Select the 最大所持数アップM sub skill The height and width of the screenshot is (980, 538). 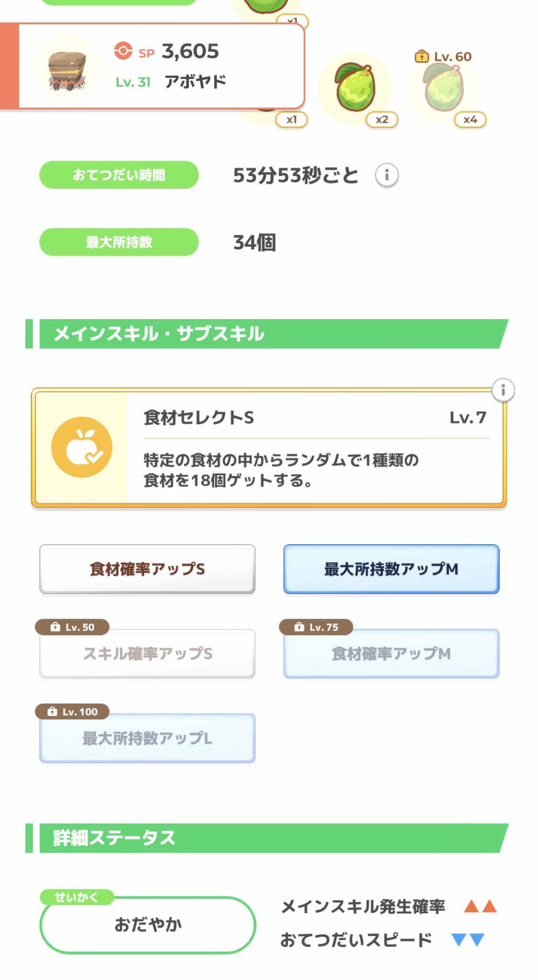(391, 569)
